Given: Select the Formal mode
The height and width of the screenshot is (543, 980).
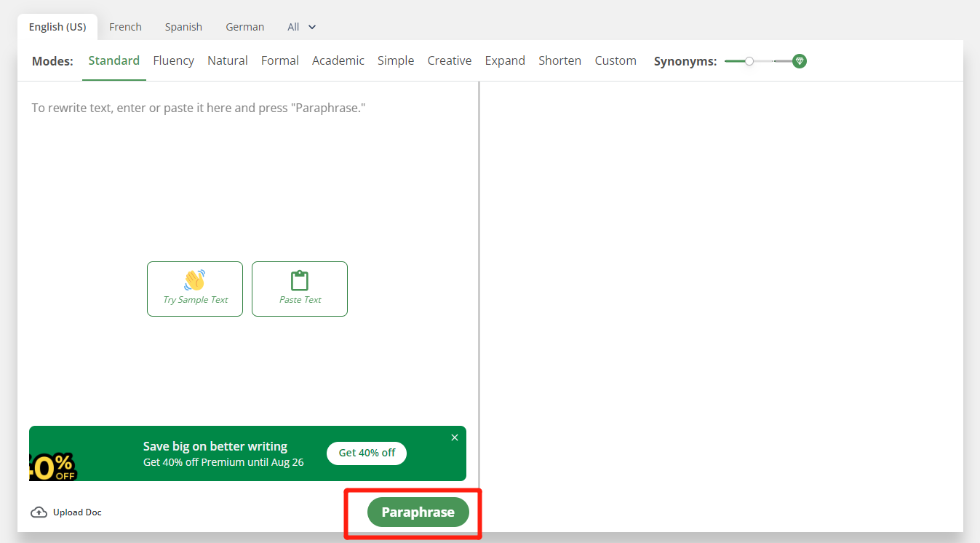Looking at the screenshot, I should pyautogui.click(x=280, y=60).
